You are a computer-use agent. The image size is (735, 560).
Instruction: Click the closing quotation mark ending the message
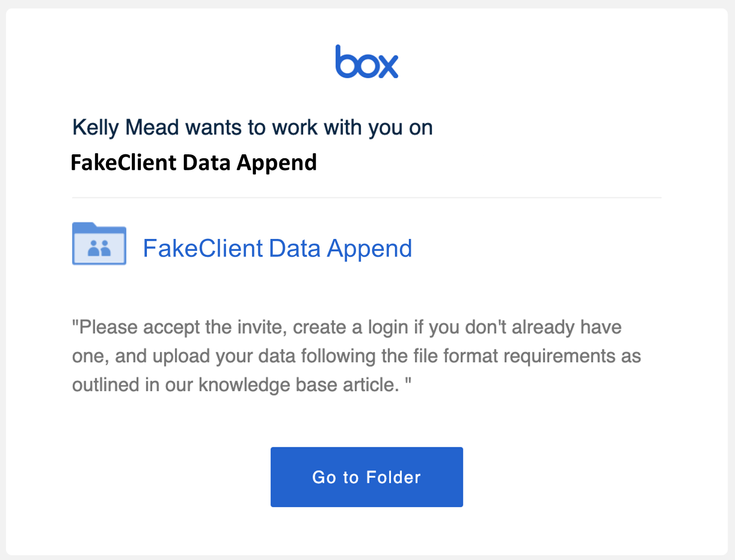408,381
